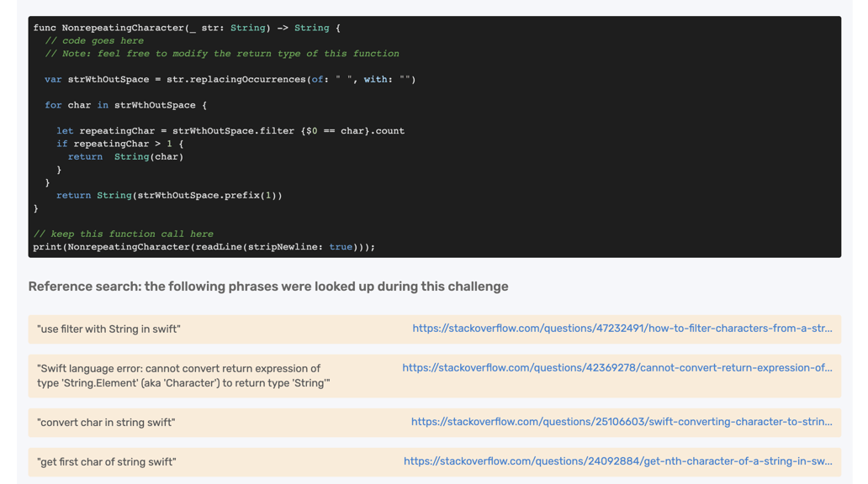Click the let repeatingChar filter line
This screenshot has height=484, width=868.
230,131
